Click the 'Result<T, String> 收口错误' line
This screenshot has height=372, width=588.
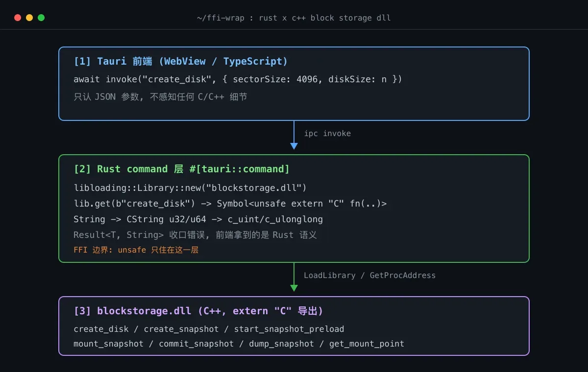(195, 234)
